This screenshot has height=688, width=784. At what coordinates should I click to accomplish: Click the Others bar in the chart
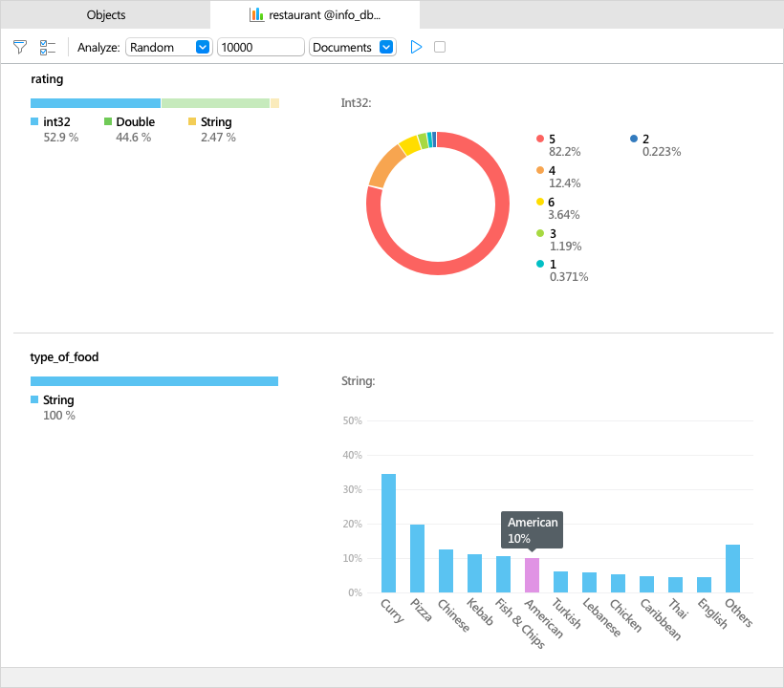(x=732, y=569)
